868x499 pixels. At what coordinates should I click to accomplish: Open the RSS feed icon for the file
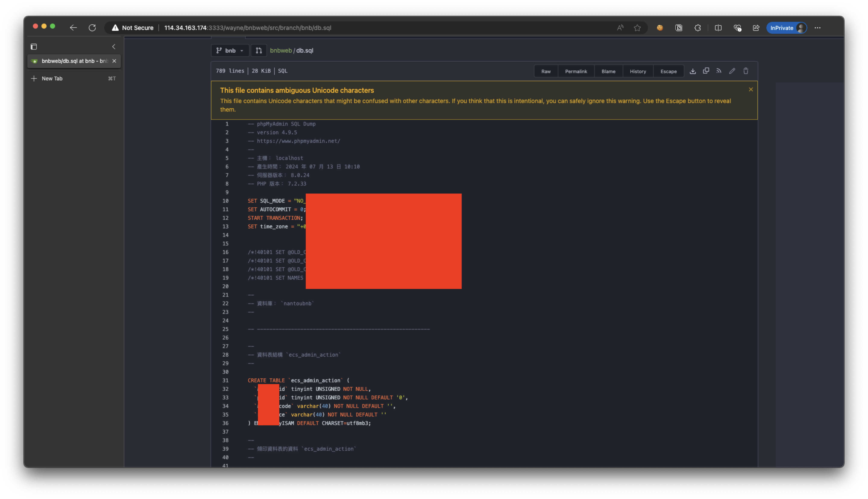(x=719, y=71)
